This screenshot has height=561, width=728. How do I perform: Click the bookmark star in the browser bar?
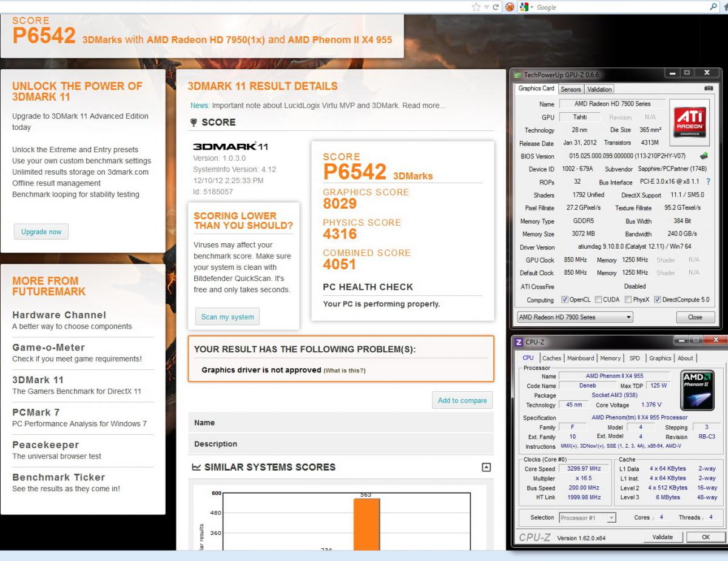tap(476, 7)
